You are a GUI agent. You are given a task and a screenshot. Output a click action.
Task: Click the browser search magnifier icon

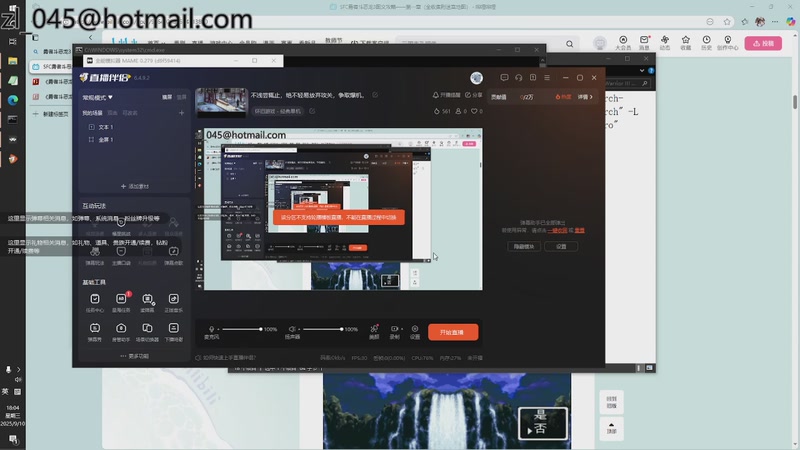569,44
